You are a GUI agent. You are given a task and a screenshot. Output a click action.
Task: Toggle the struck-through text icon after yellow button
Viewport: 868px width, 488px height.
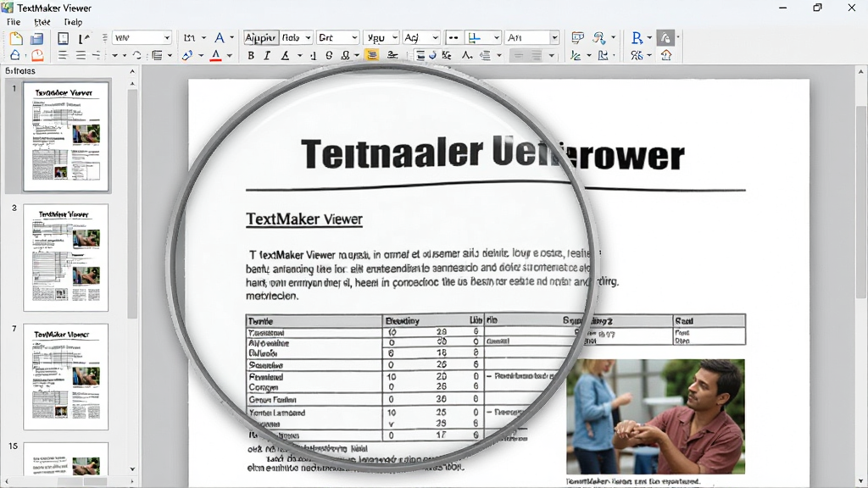392,55
